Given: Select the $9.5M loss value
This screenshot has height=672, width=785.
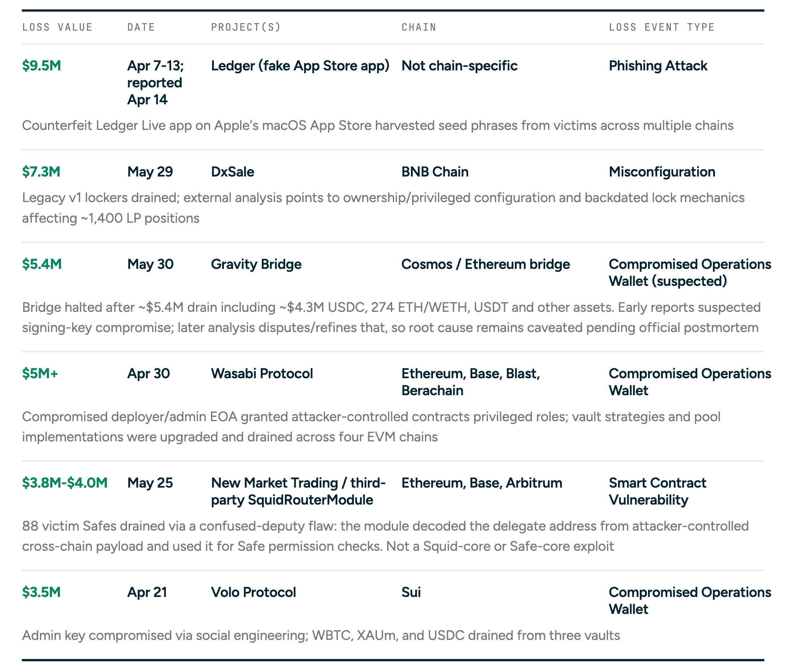Looking at the screenshot, I should (x=41, y=66).
